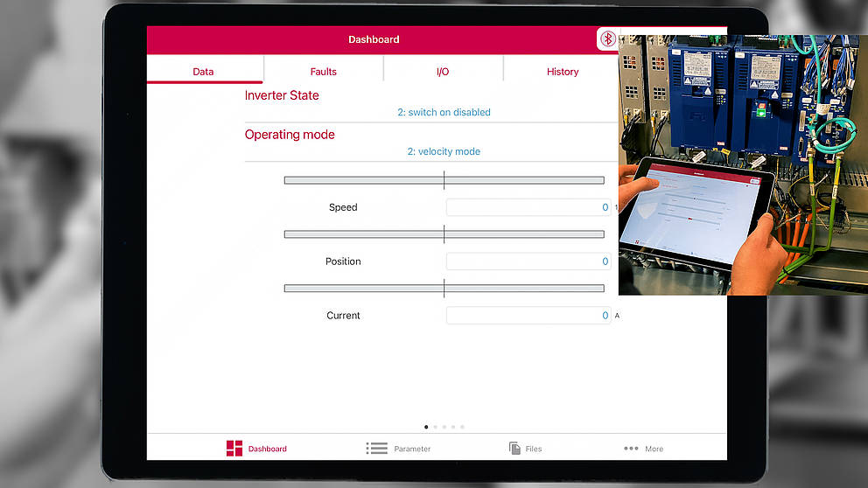Viewport: 868px width, 488px height.
Task: Tap the Dashboard title in header
Action: pyautogui.click(x=374, y=39)
